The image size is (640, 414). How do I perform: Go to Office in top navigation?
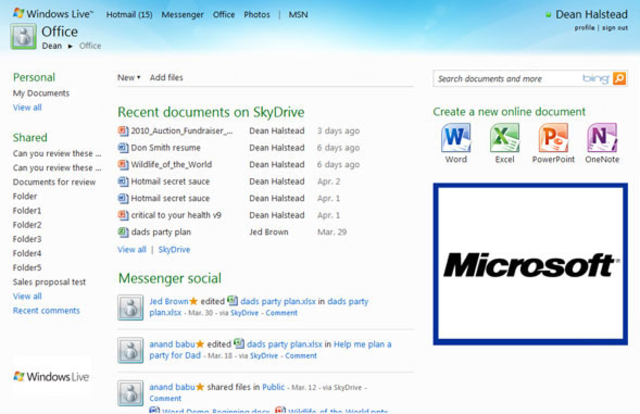224,15
